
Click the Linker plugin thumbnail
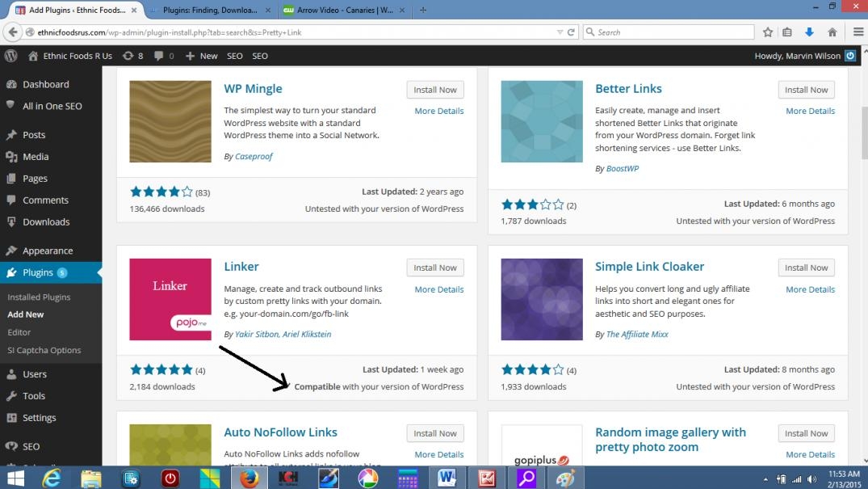pos(170,299)
